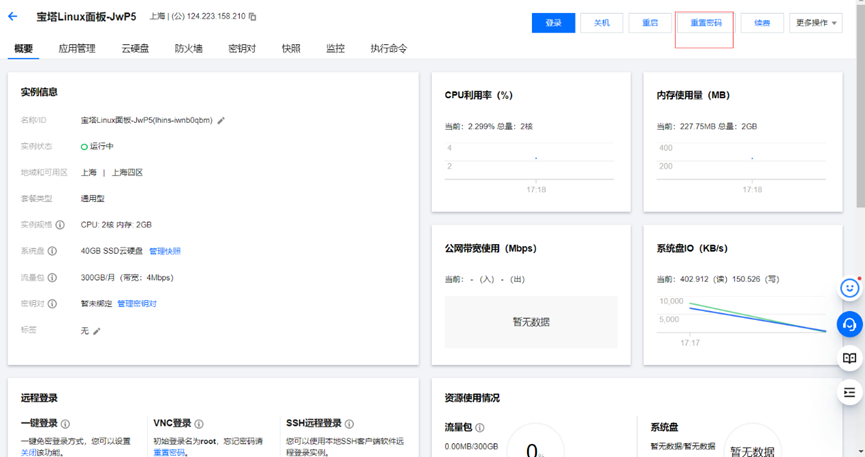Image resolution: width=865 pixels, height=457 pixels.
Task: Open the customer service headset icon
Action: [850, 325]
